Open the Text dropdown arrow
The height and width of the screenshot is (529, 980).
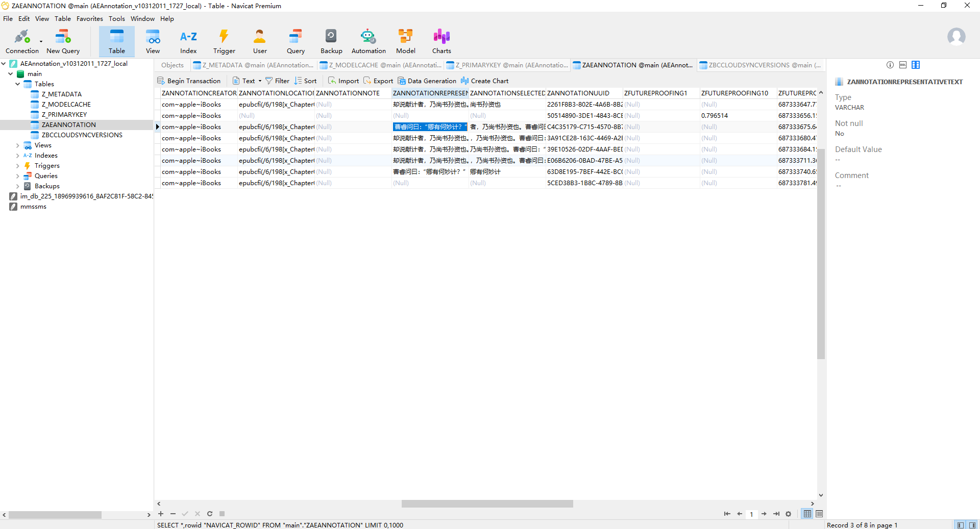(260, 81)
